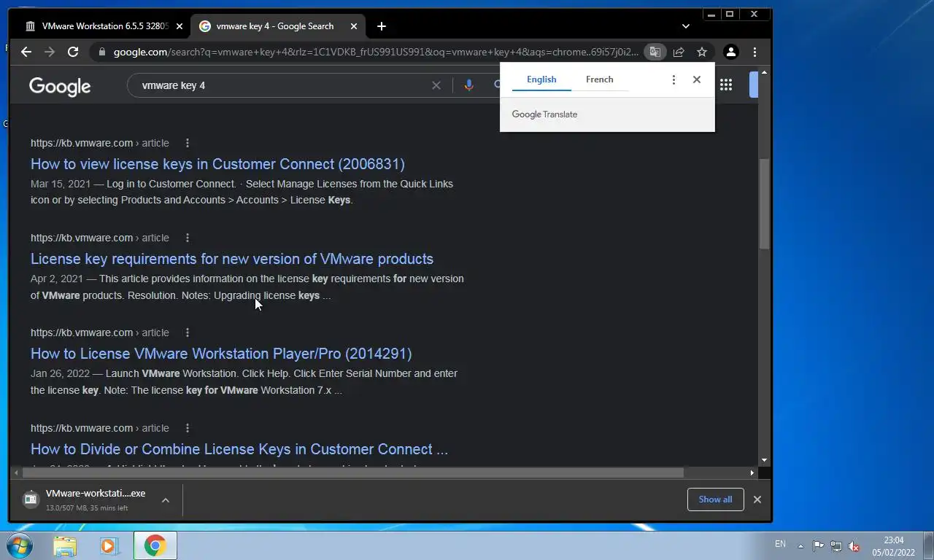Close the downloads bar
The height and width of the screenshot is (560, 934).
tap(757, 499)
